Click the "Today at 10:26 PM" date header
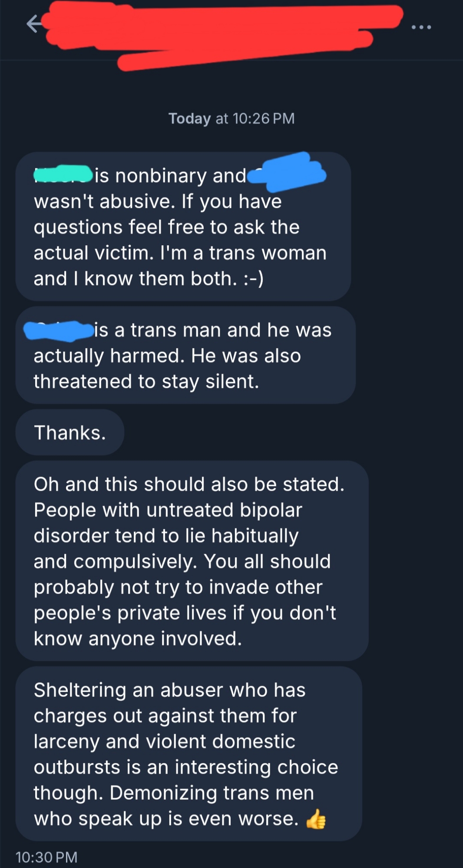Screen dimensions: 463x868 pos(231,118)
